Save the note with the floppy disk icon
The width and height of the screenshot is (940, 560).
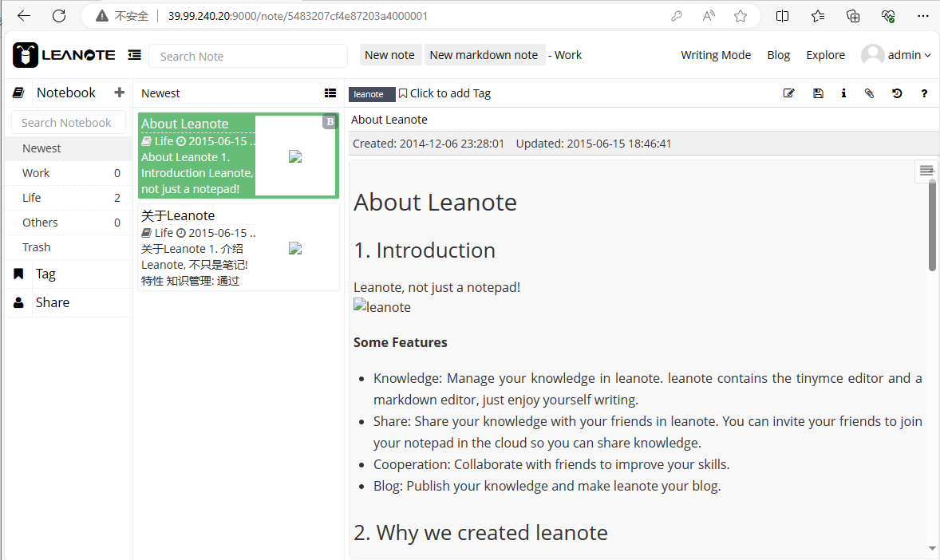[x=818, y=93]
